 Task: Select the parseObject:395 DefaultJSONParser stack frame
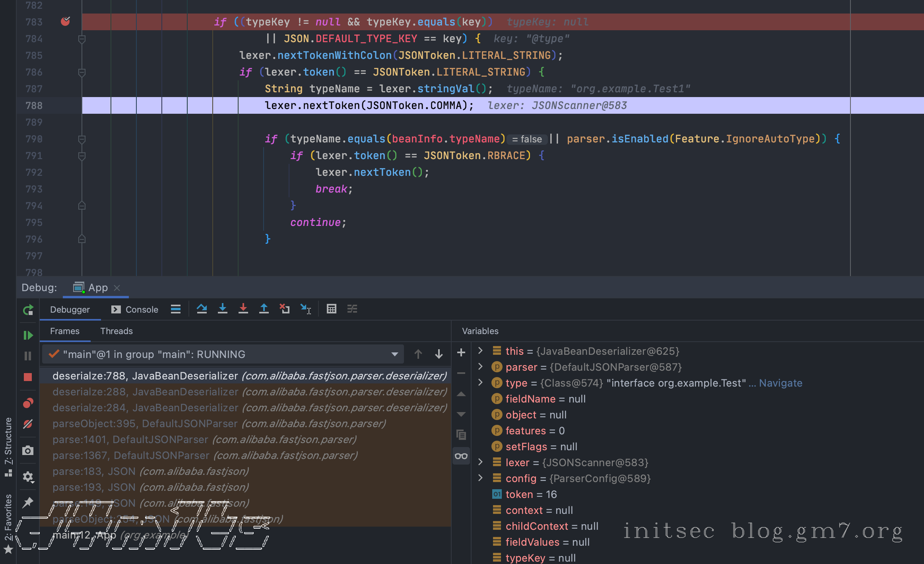(x=219, y=424)
